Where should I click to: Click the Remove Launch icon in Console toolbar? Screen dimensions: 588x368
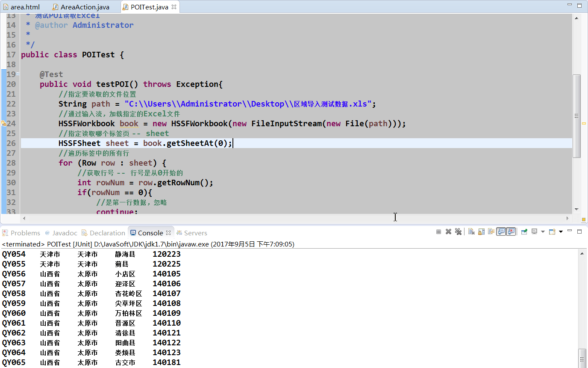(x=448, y=231)
